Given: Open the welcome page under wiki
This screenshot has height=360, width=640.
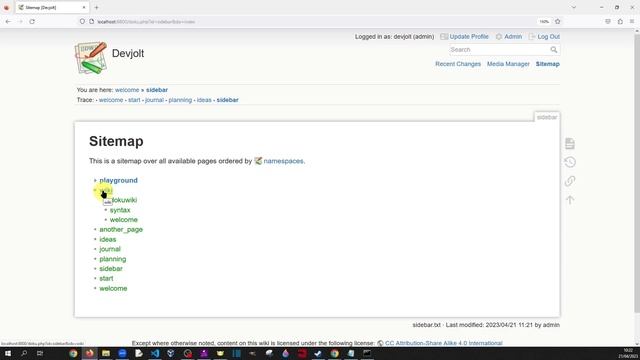Looking at the screenshot, I should click(x=124, y=220).
